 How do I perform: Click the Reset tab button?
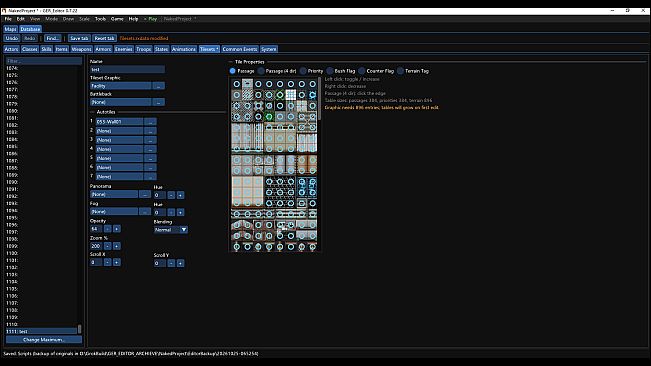[x=104, y=38]
